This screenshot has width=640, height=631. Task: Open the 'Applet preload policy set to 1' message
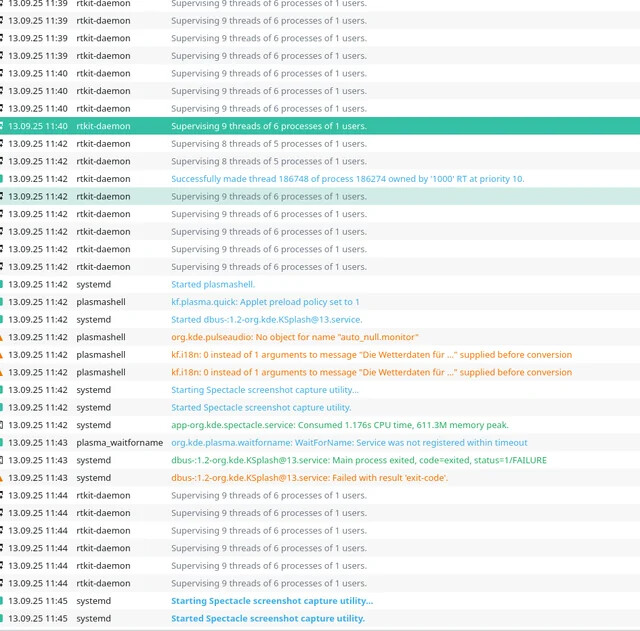pos(265,302)
